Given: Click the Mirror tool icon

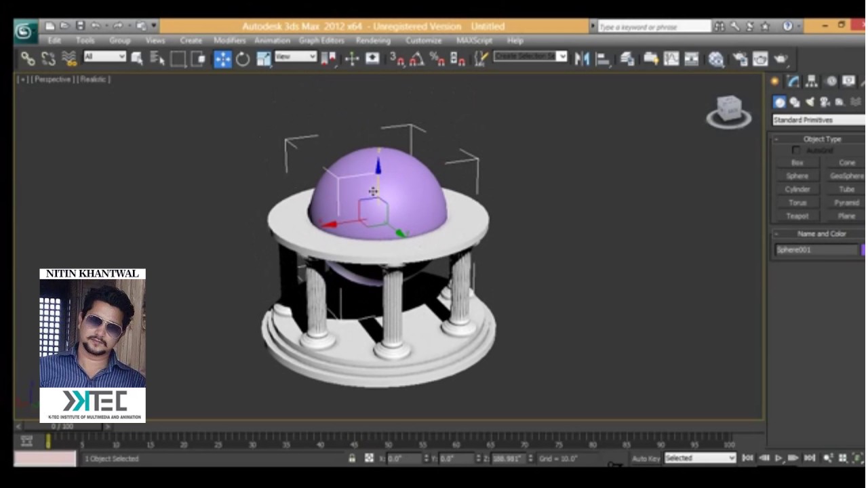Looking at the screenshot, I should (x=581, y=59).
